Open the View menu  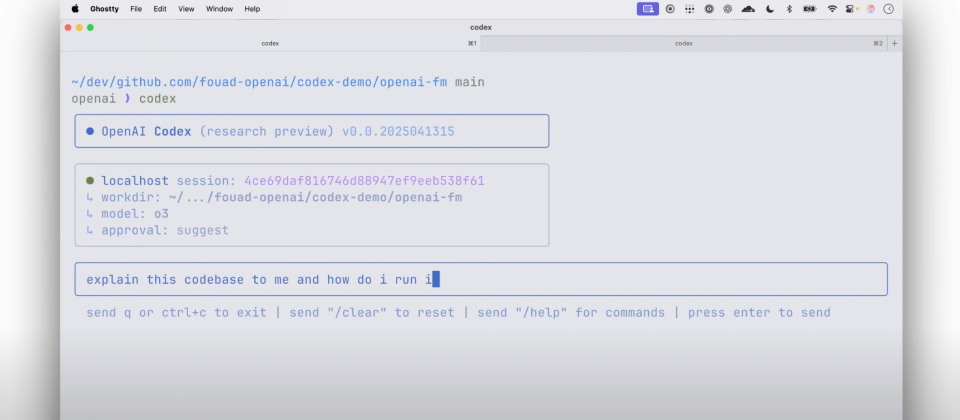(x=186, y=9)
